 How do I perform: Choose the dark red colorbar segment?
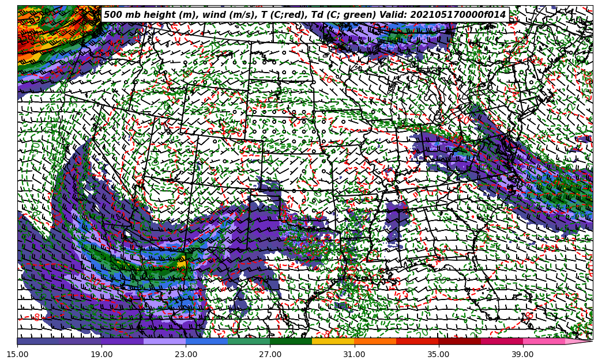[459, 341]
